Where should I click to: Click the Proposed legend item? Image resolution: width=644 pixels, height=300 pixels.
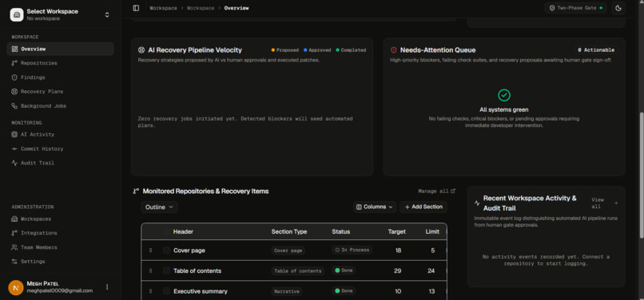(285, 50)
